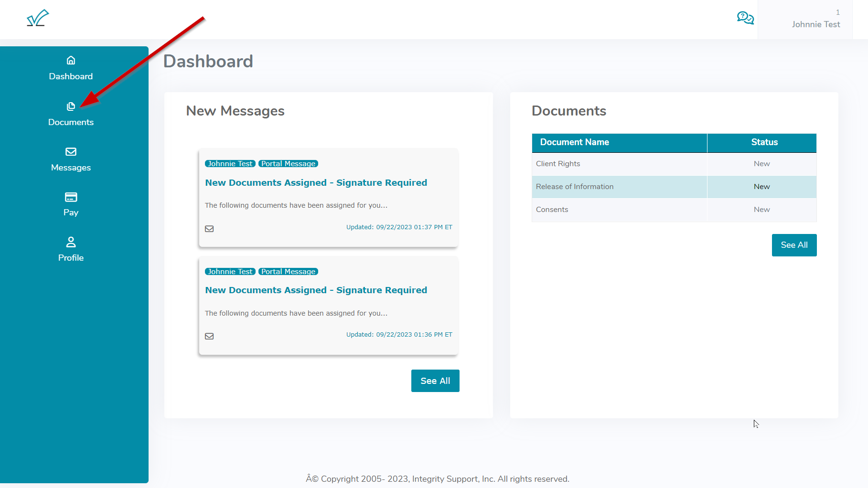
Task: Click See All under New Messages
Action: (435, 381)
